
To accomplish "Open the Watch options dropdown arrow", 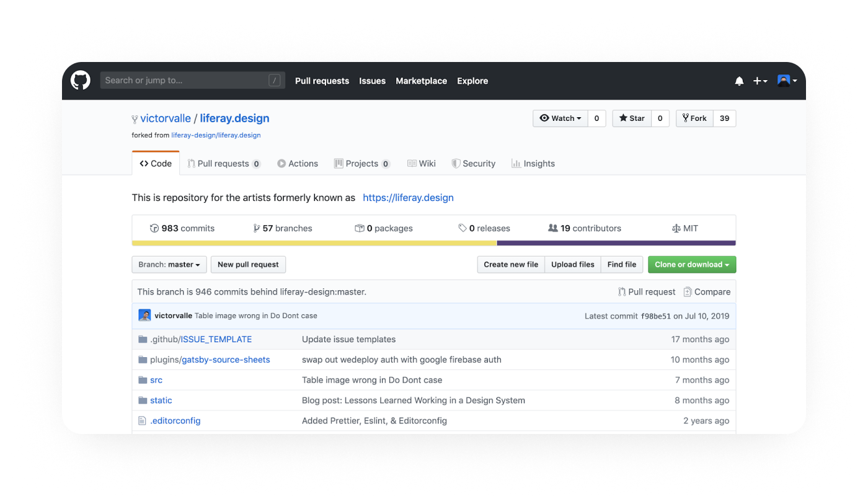I will point(580,118).
